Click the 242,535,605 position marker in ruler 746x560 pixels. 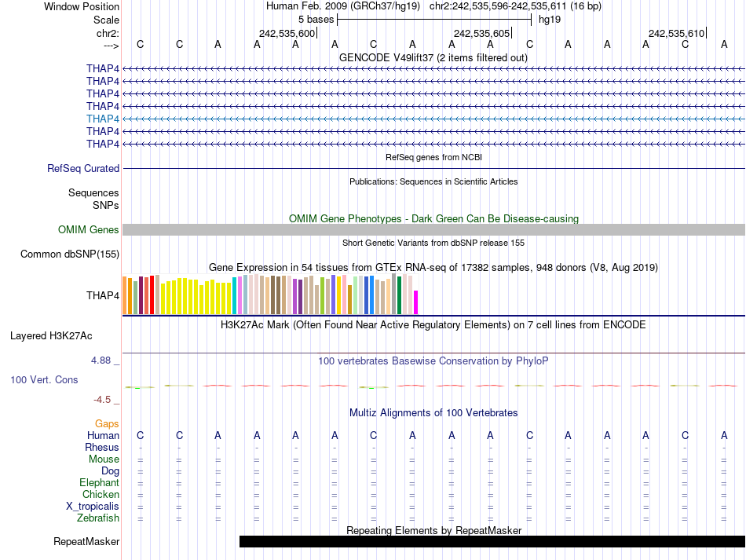coord(482,33)
